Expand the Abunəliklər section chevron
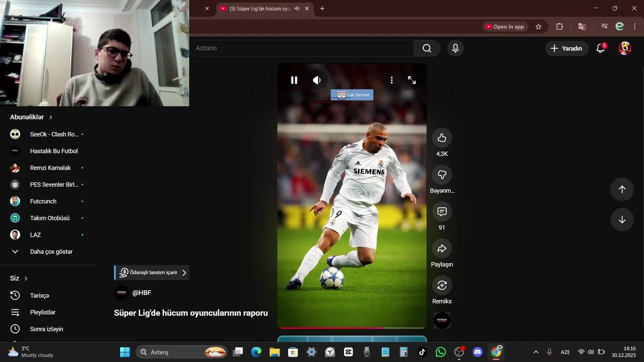This screenshot has height=362, width=644. (x=51, y=117)
